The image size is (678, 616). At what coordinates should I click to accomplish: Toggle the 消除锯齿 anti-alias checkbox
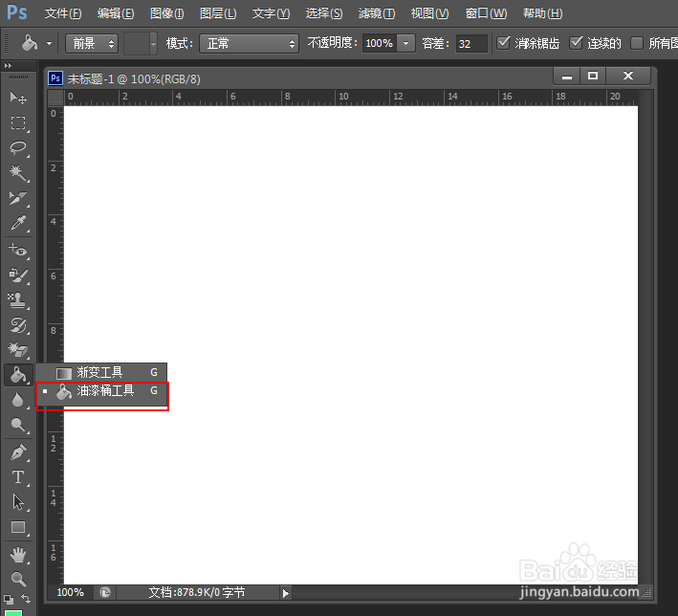pos(503,43)
